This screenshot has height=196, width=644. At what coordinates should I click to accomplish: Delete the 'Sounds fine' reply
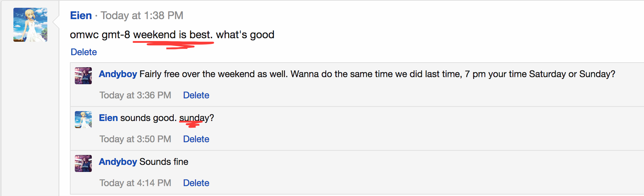[x=196, y=183]
